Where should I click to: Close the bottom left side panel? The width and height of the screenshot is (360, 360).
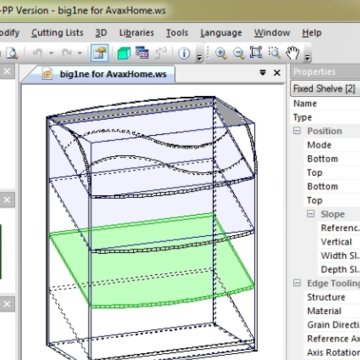7,304
